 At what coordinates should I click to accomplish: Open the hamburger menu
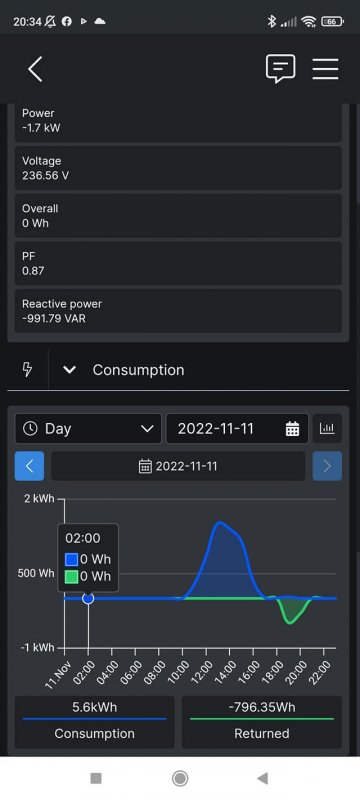tap(325, 69)
